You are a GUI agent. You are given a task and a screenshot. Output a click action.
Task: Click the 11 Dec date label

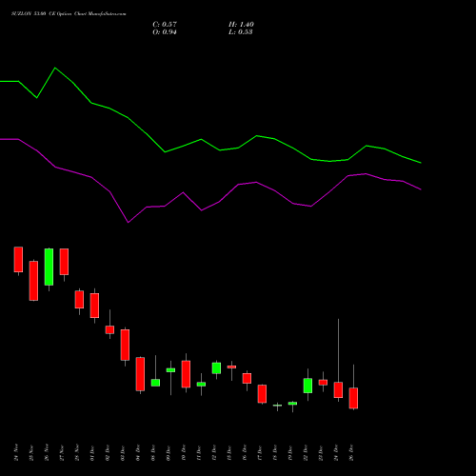199,452
